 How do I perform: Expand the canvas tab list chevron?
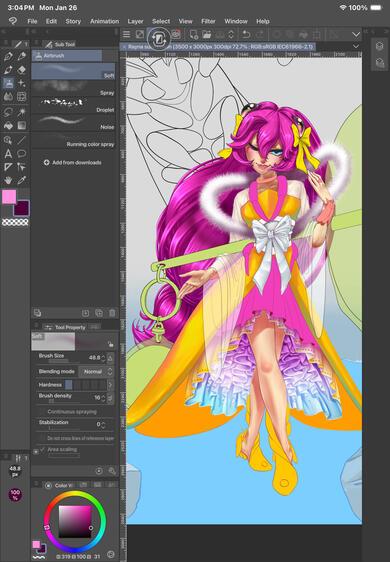tap(356, 46)
